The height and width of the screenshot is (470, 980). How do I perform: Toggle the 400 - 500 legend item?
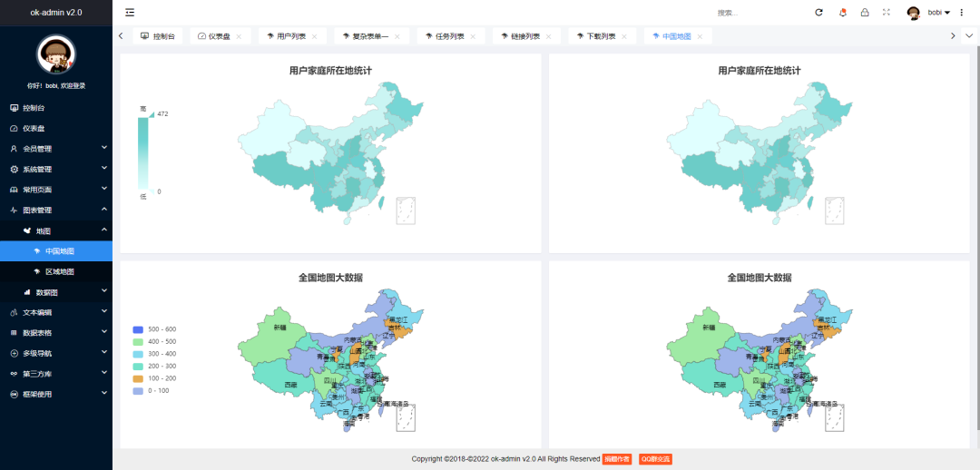(154, 342)
